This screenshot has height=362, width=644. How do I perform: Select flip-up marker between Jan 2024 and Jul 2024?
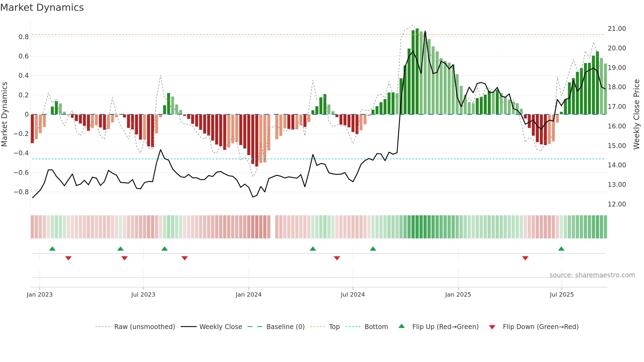[313, 249]
